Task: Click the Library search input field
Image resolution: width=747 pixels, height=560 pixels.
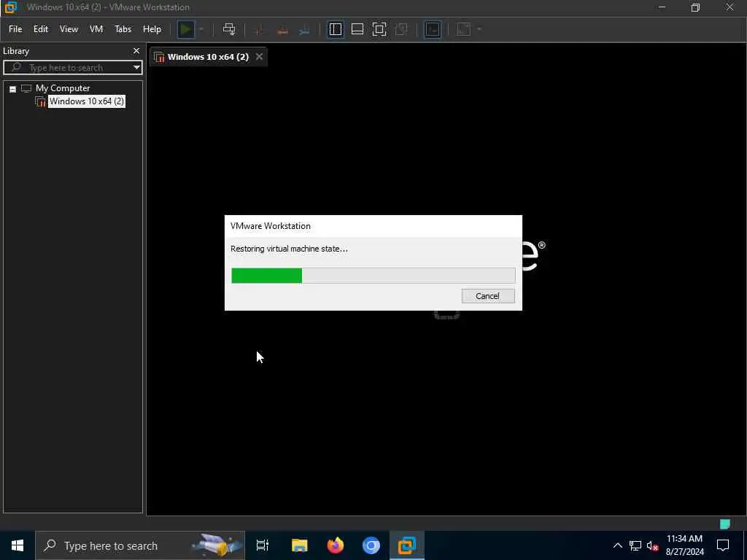Action: point(66,68)
